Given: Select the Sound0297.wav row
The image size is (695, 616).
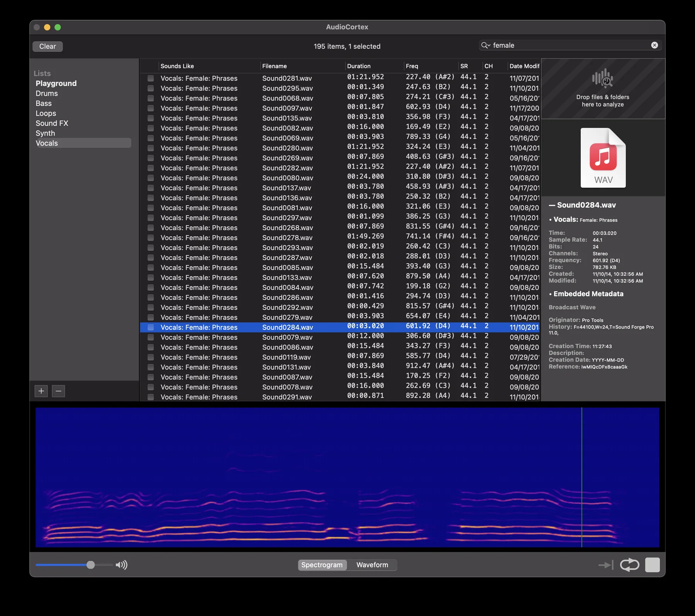Looking at the screenshot, I should tap(340, 218).
